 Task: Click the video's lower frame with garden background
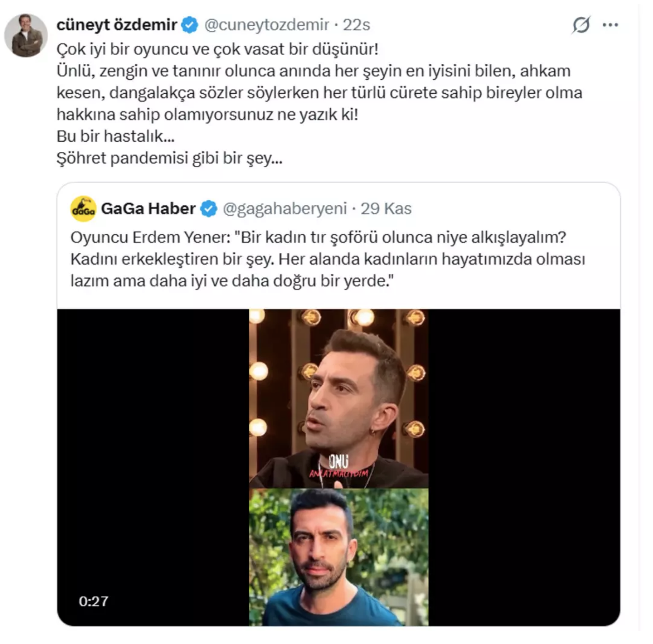(x=339, y=556)
